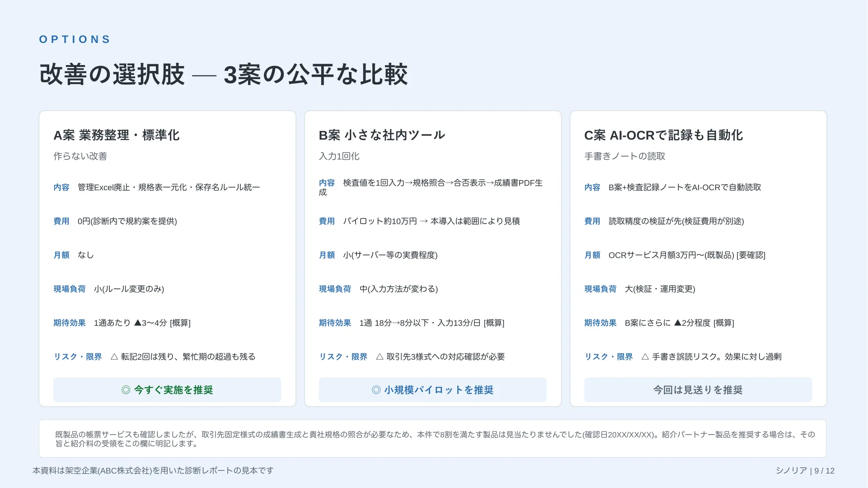
Task: Click text OCRサービス月額3万円〜(既製品) [要確認]
Action: click(687, 255)
